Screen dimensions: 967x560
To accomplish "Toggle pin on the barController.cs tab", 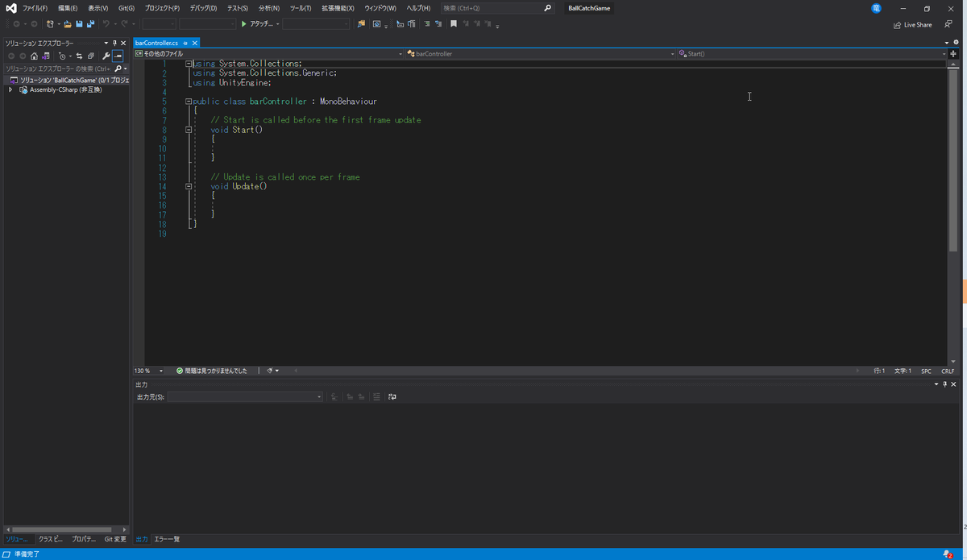I will point(185,43).
